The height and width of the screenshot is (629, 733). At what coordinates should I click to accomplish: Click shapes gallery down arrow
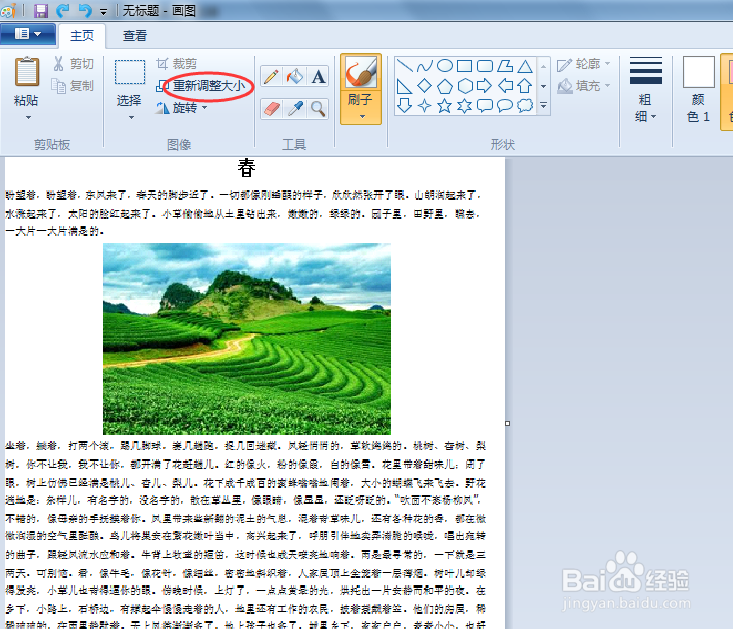(544, 86)
